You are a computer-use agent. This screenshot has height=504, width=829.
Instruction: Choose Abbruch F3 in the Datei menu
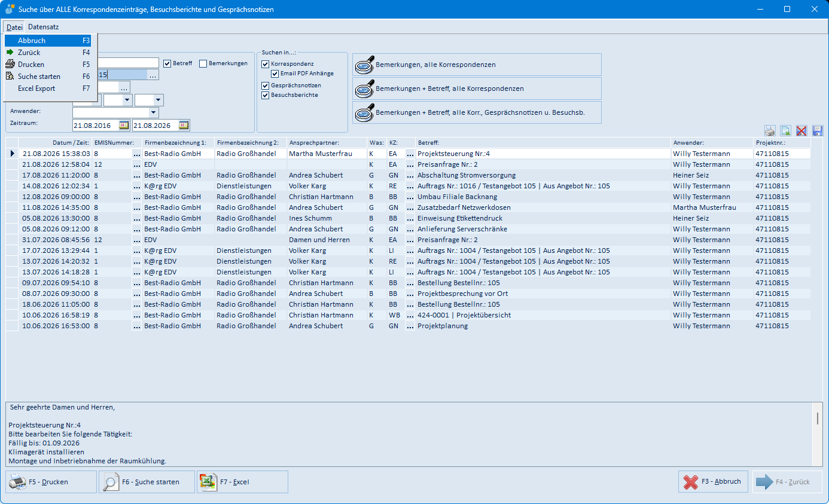tap(48, 41)
